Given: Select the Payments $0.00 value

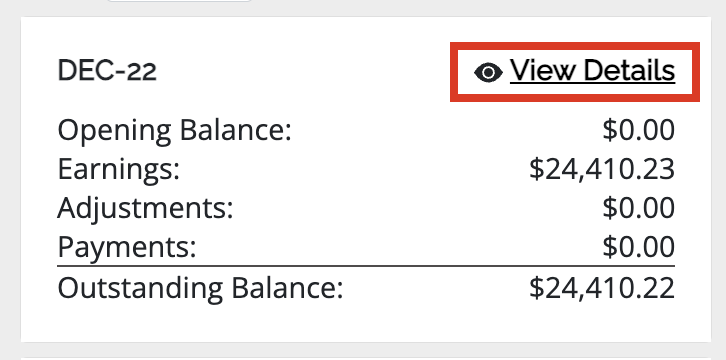Looking at the screenshot, I should tap(638, 247).
